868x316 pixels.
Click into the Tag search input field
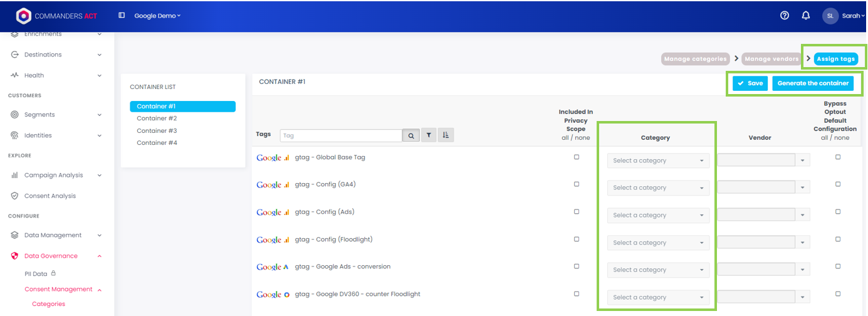click(x=341, y=135)
